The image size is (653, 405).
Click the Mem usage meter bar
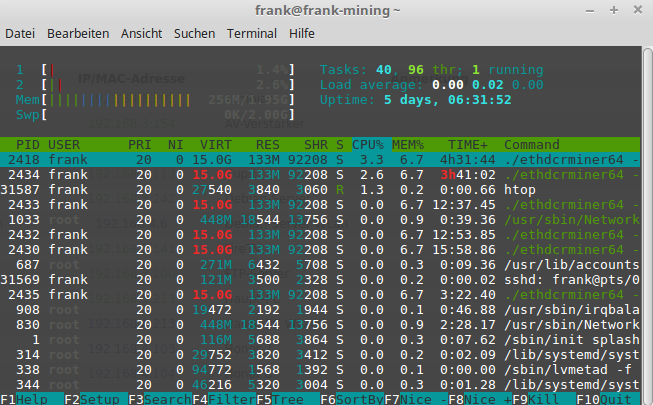pyautogui.click(x=155, y=100)
